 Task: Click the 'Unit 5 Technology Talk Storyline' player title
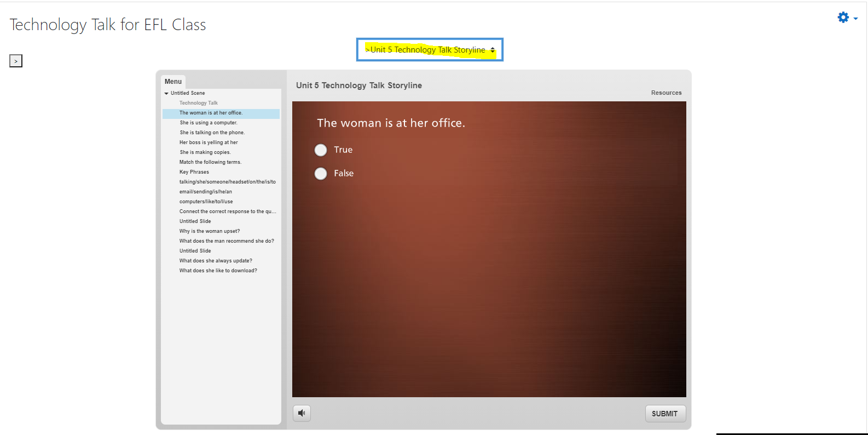pos(359,85)
